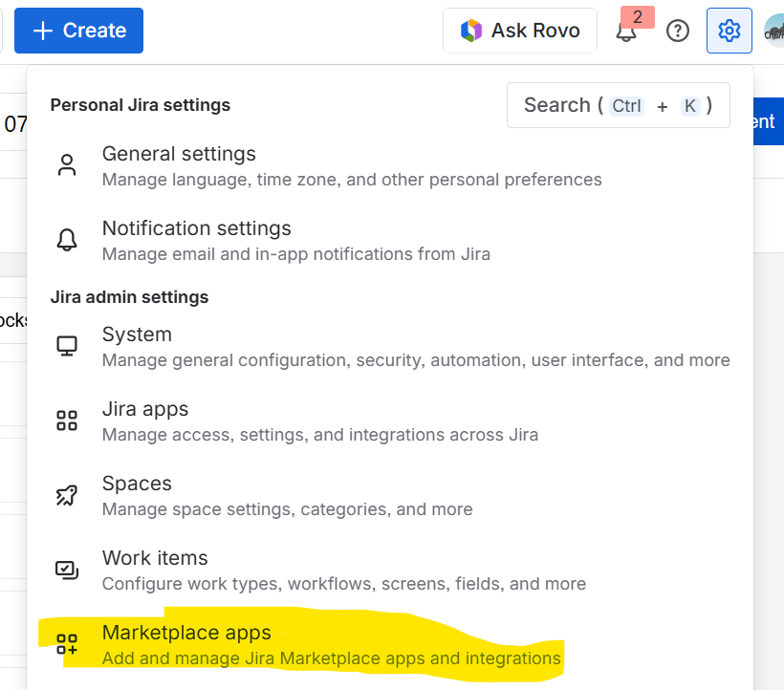This screenshot has width=784, height=690.
Task: Open the profile avatar
Action: pyautogui.click(x=775, y=31)
